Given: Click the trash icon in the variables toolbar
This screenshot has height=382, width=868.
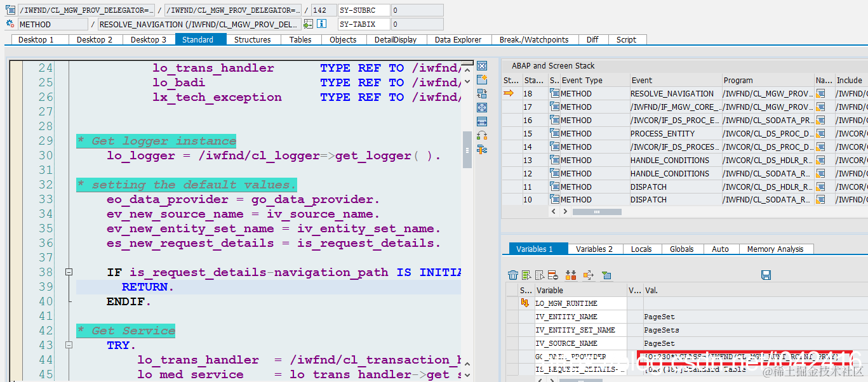Looking at the screenshot, I should tap(513, 275).
